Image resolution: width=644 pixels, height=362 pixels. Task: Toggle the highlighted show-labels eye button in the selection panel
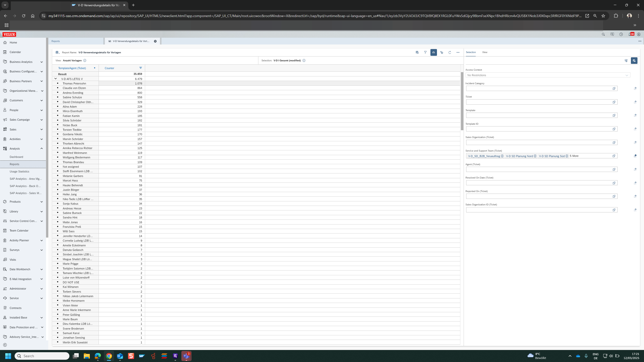click(x=634, y=61)
